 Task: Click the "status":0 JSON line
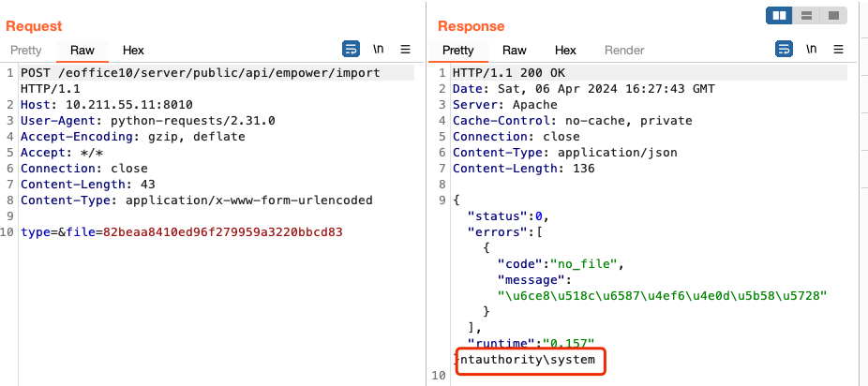508,216
